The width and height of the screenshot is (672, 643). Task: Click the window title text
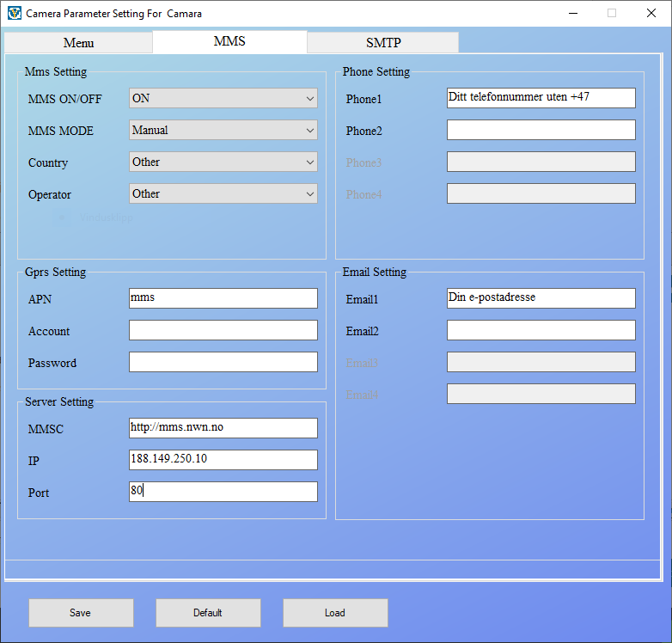(113, 14)
